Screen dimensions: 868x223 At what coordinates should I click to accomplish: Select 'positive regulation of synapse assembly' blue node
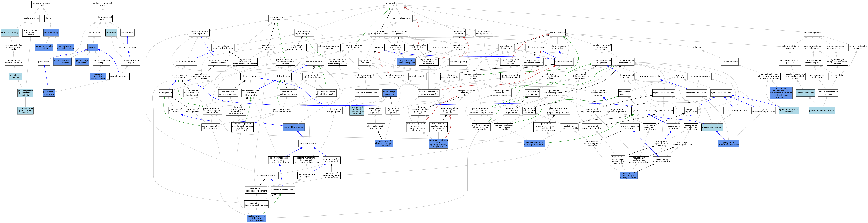[534, 144]
